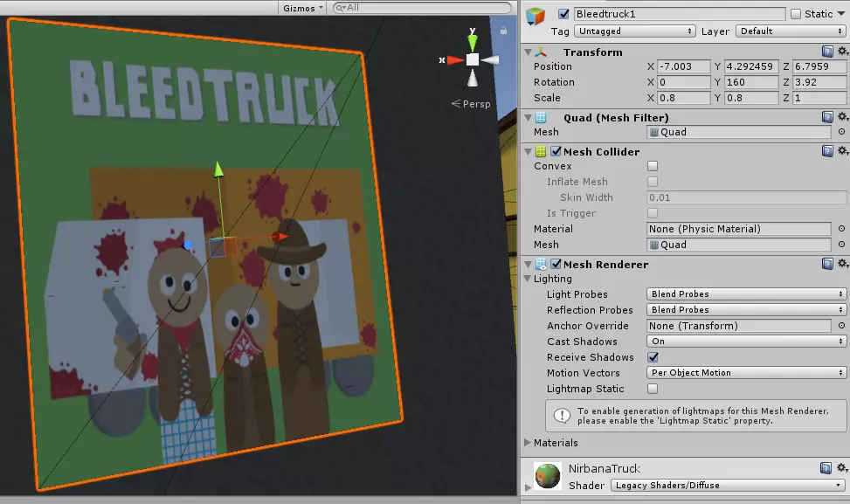Toggle the Mesh Collider enabled checkbox
850x504 pixels.
(x=556, y=151)
